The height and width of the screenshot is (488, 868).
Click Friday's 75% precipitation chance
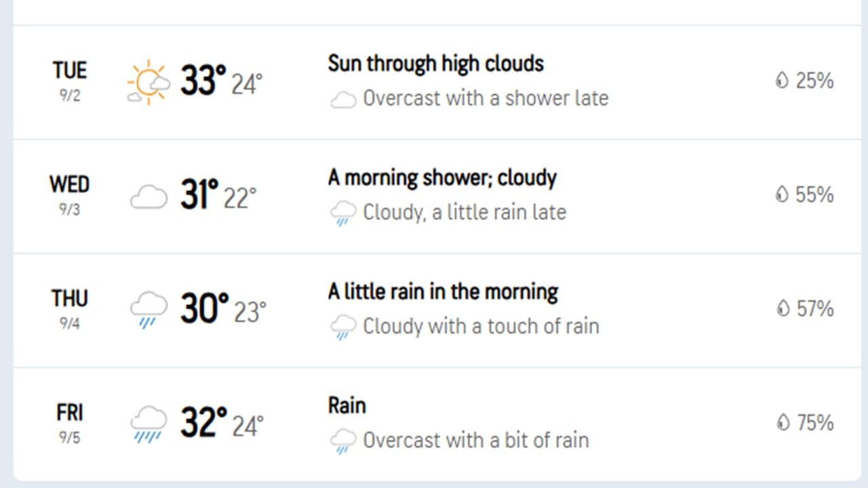[x=814, y=422]
